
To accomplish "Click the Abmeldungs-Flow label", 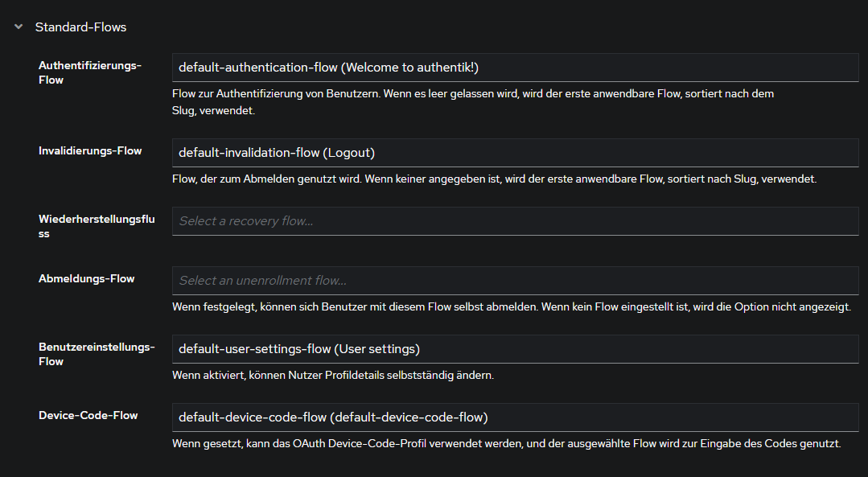I will point(86,278).
